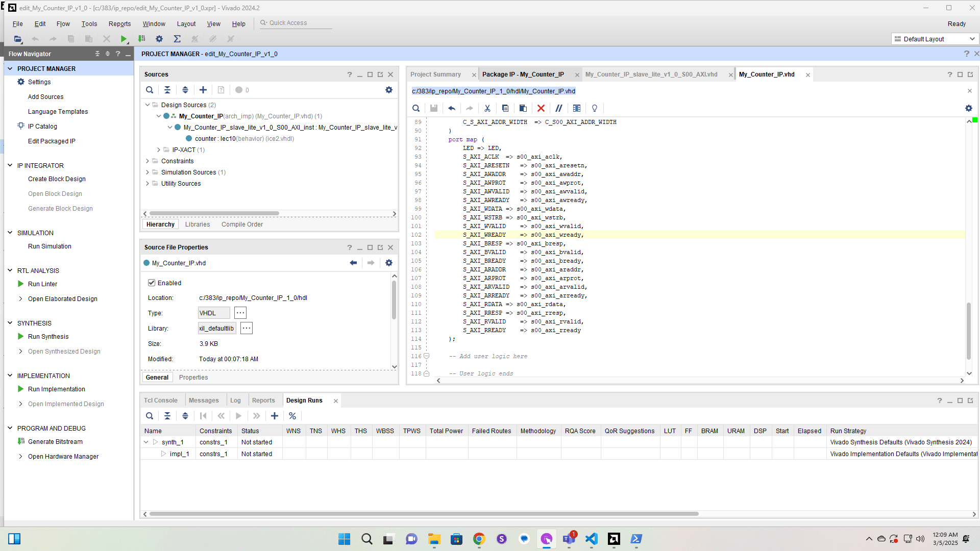Click the cut scissors icon in editor
The height and width of the screenshot is (551, 980).
487,108
